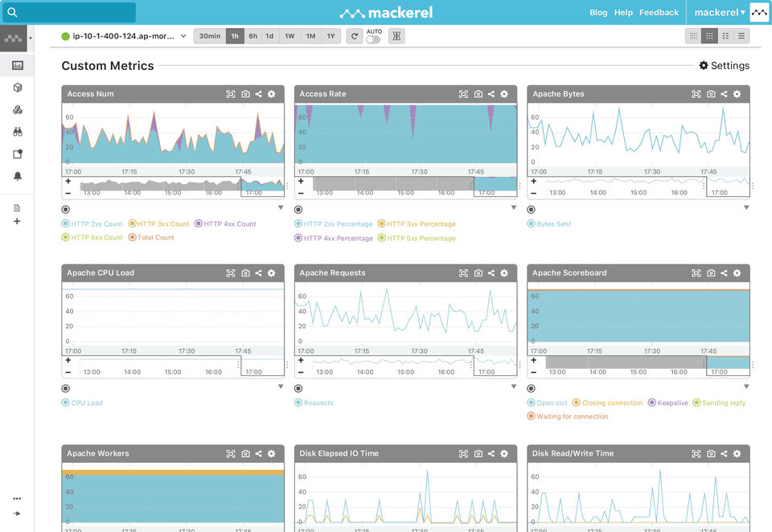Viewport: 772px width, 532px height.
Task: Toggle Keepalive series in Apache Scoreboard
Action: (668, 403)
